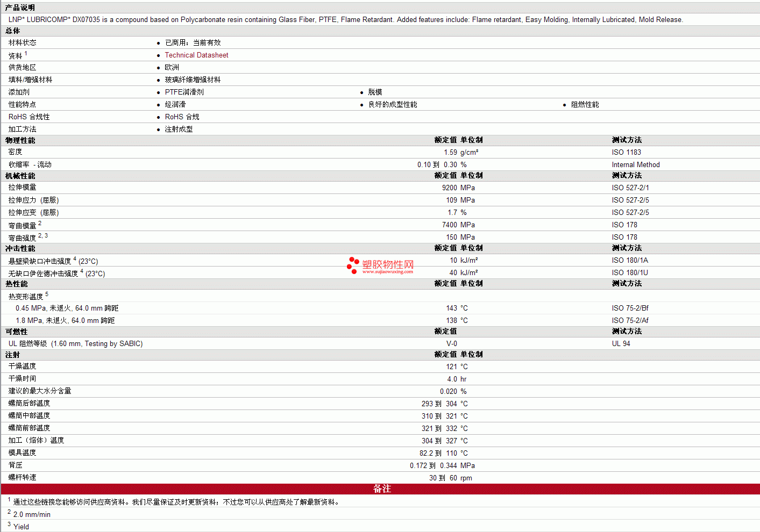Click the 物理性能 section heading

coord(20,140)
